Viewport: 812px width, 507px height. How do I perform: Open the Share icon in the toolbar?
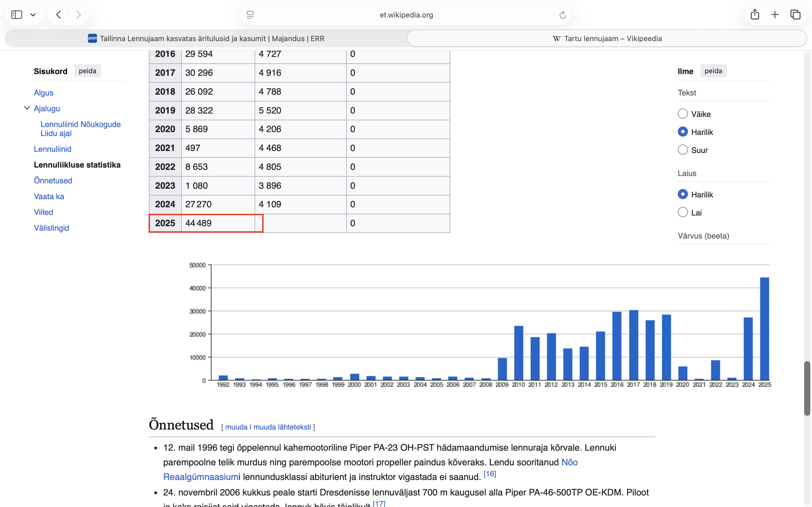pos(754,14)
